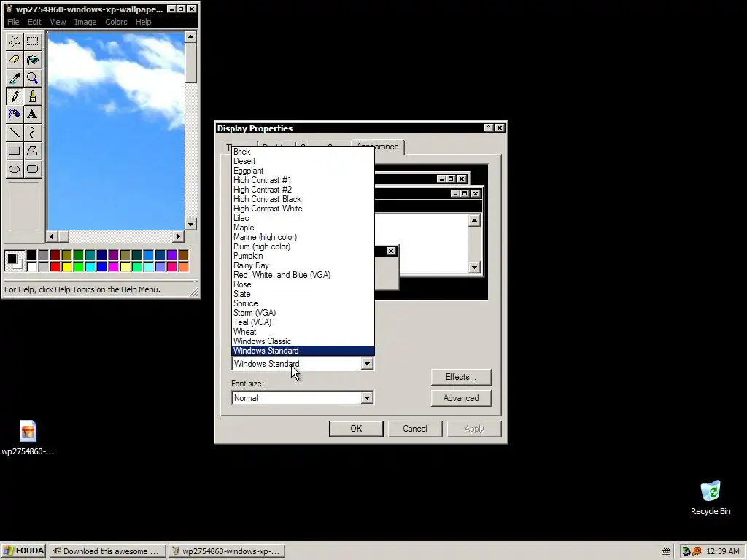Viewport: 747px width, 560px height.
Task: Choose the Ellipse shape tool
Action: tap(15, 169)
